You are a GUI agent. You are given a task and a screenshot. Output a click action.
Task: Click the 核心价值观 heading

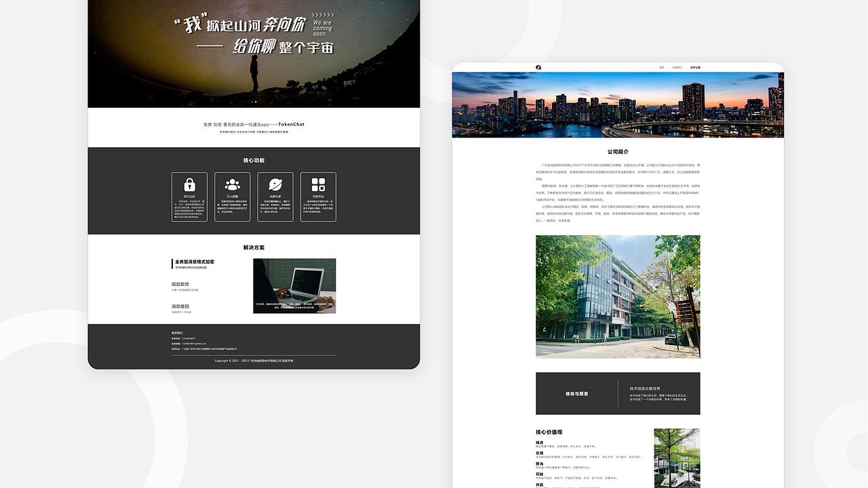549,432
